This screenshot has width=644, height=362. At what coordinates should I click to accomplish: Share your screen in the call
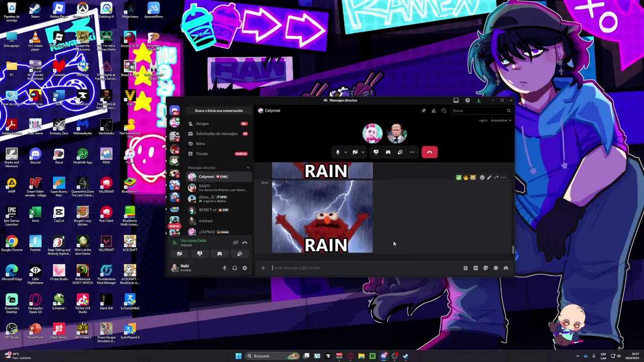coord(376,152)
